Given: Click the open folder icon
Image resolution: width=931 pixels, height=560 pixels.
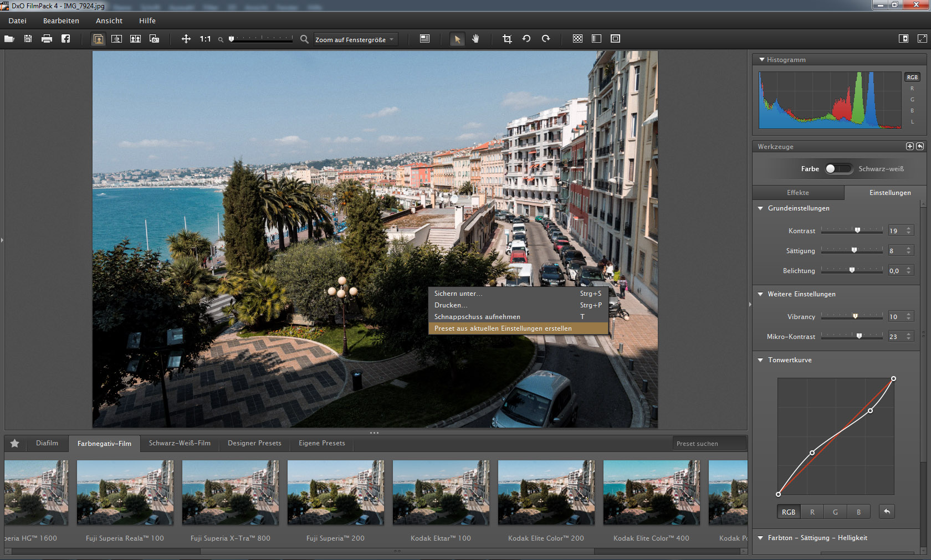Looking at the screenshot, I should [9, 39].
